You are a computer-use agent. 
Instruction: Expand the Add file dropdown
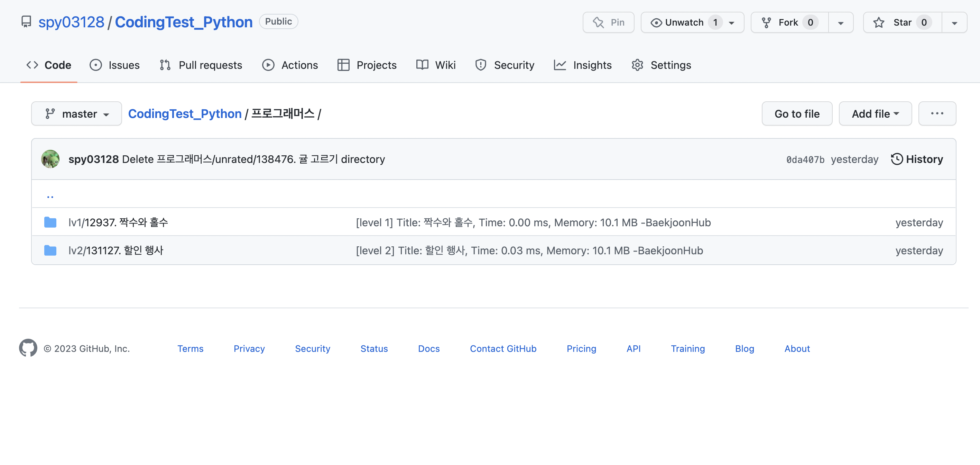click(875, 113)
